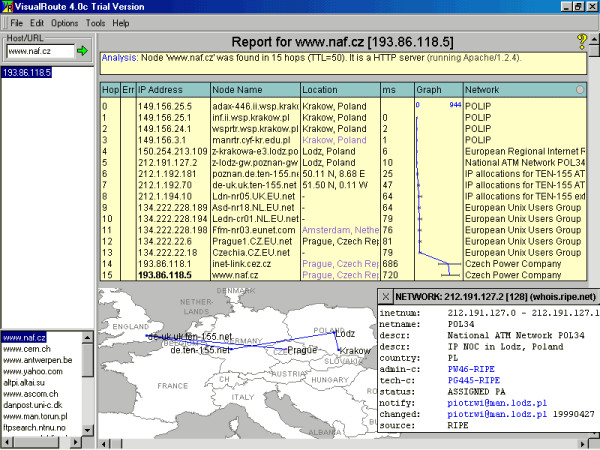This screenshot has height=450, width=600.
Task: Select www.naf.cz in the history list
Action: (24, 338)
